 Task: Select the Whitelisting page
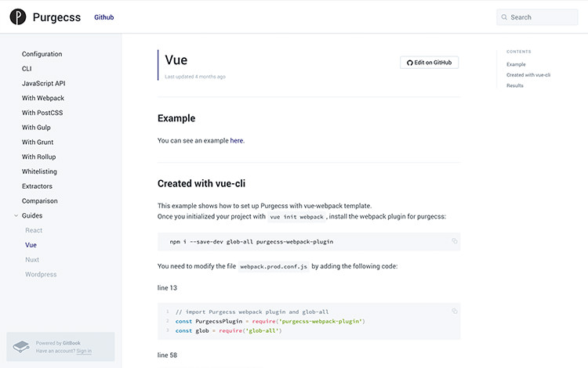point(39,171)
